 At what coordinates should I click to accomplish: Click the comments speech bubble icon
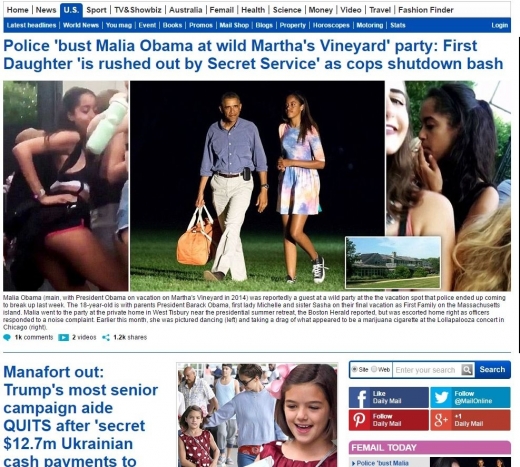7,338
